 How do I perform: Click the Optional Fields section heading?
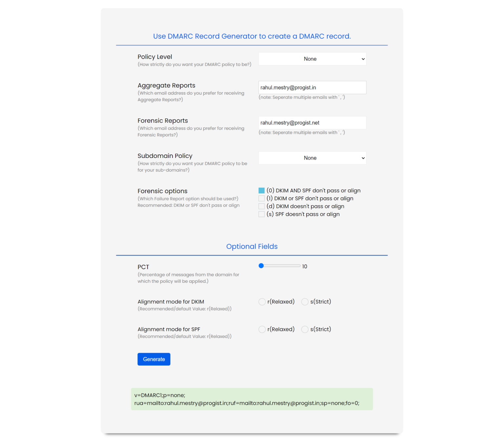pyautogui.click(x=252, y=247)
